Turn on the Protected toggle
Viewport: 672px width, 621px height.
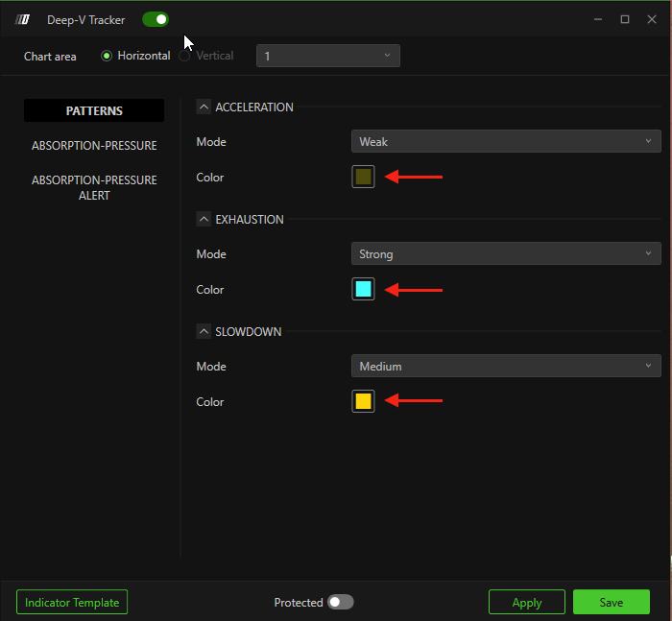340,602
